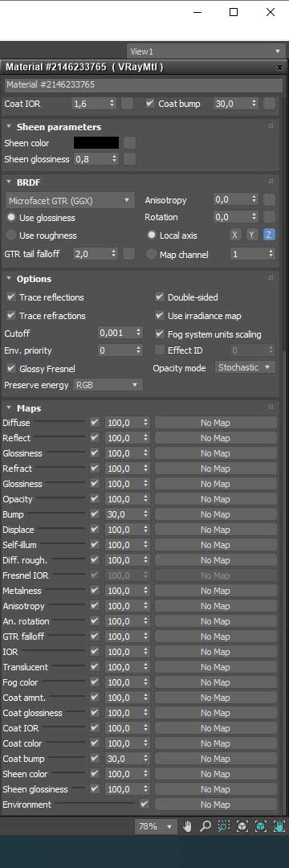
Task: Click the Diffuse No Map button
Action: 215,423
